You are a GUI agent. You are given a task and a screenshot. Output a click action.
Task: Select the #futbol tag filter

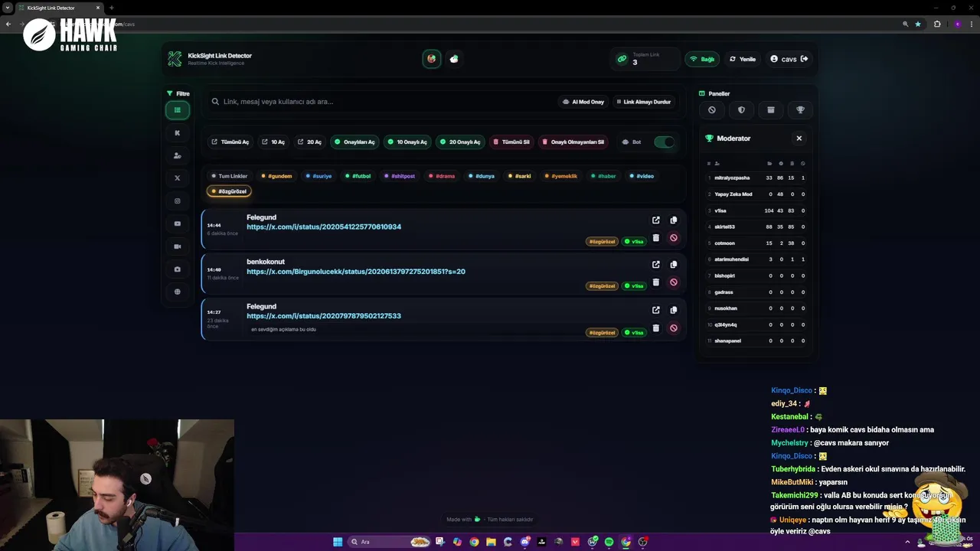tap(358, 176)
